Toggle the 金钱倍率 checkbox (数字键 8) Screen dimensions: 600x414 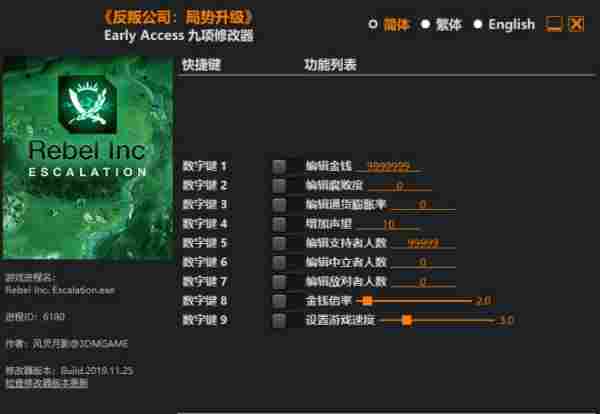[279, 301]
